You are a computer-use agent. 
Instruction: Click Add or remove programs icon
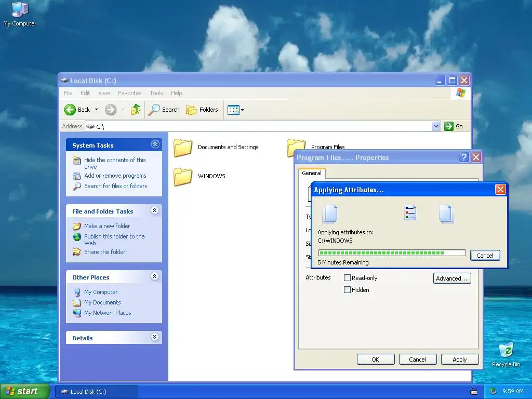click(77, 176)
